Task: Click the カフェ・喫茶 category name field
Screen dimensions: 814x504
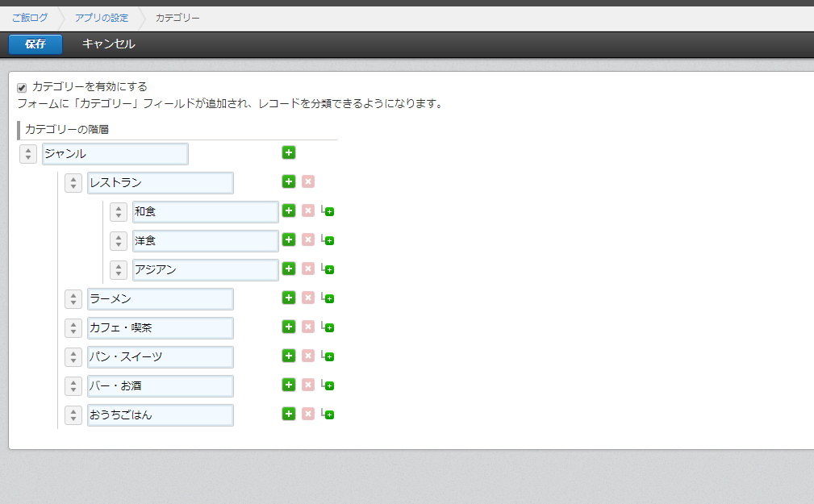Action: click(161, 328)
